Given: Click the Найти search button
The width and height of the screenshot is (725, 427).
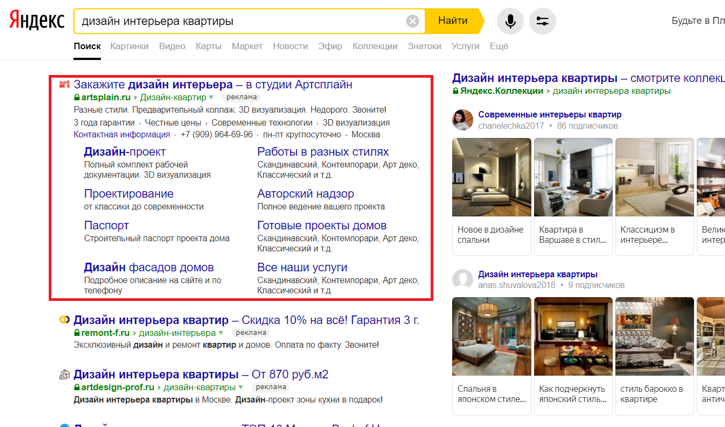Looking at the screenshot, I should click(455, 21).
